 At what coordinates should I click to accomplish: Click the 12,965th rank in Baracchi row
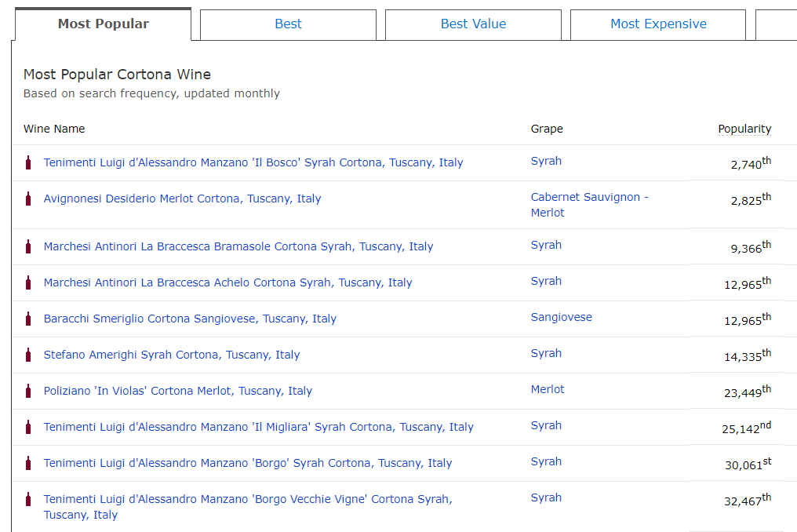(748, 319)
